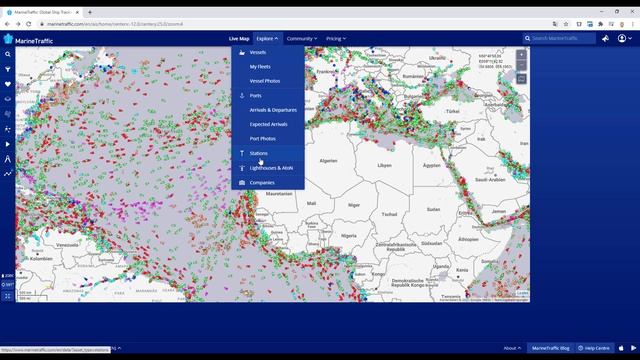
Task: Select the distance measuring compass tool
Action: (7, 159)
